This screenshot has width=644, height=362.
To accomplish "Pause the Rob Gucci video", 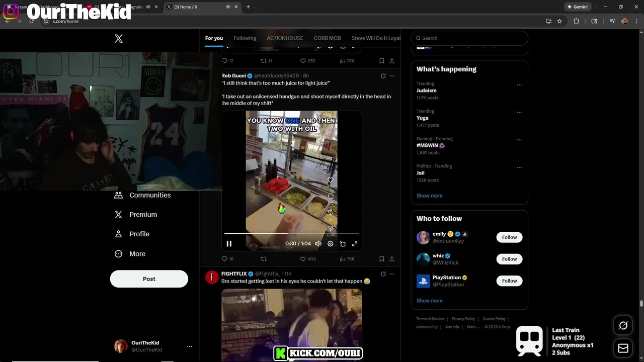I will point(229,244).
